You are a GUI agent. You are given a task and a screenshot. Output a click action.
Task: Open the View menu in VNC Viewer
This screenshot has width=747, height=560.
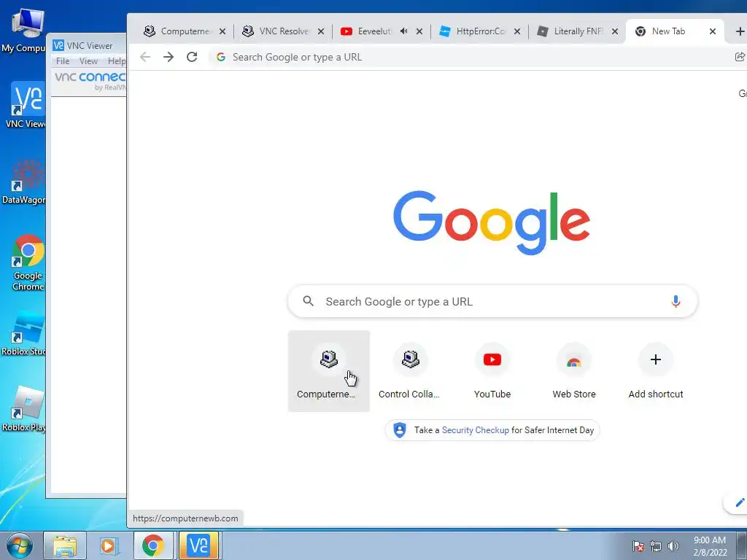[x=88, y=61]
